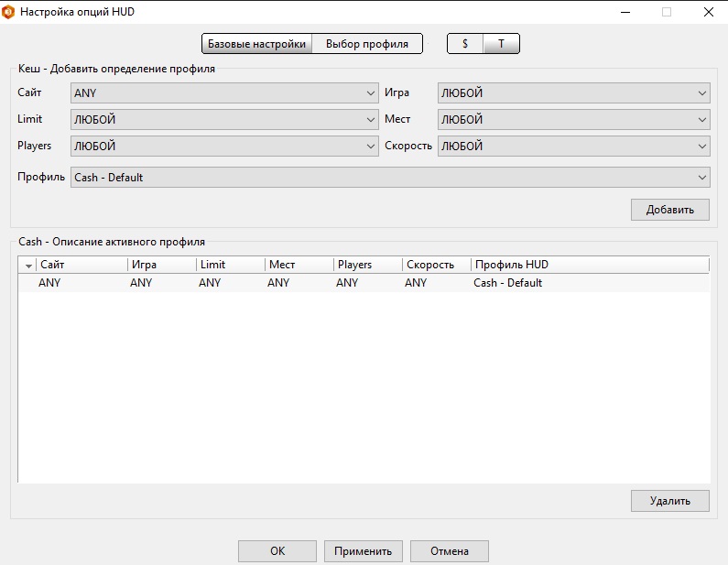This screenshot has height=565, width=728.
Task: Click the sort arrow in table header
Action: pyautogui.click(x=28, y=266)
